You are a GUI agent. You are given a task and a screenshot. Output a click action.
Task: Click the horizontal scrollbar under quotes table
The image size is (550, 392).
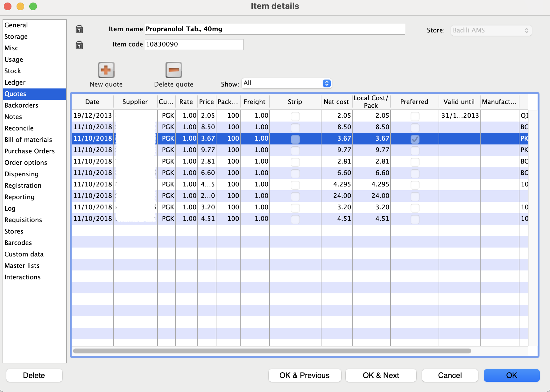pyautogui.click(x=272, y=351)
